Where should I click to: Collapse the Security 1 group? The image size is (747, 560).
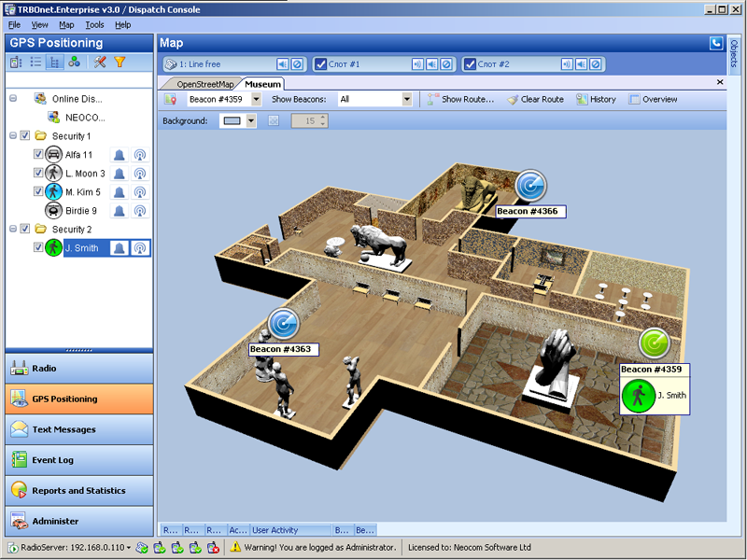coord(13,135)
